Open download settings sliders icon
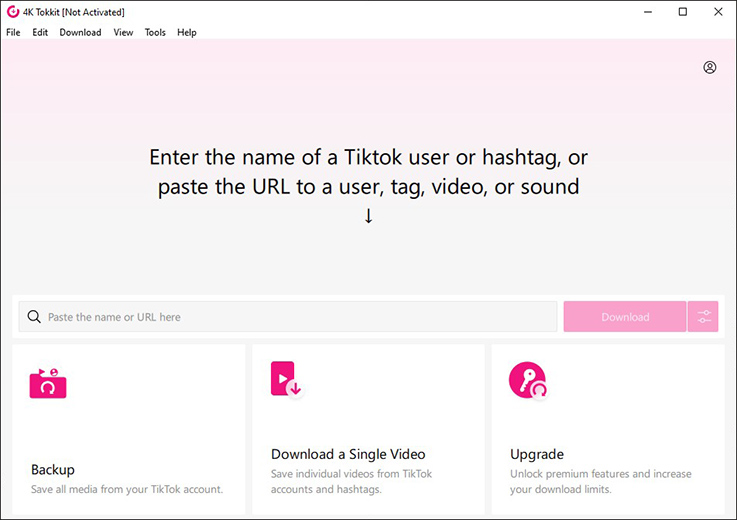The height and width of the screenshot is (520, 737). pyautogui.click(x=703, y=316)
